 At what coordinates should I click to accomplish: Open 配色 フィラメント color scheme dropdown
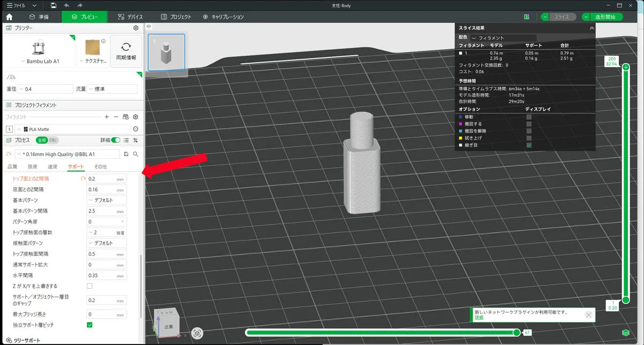[504, 38]
